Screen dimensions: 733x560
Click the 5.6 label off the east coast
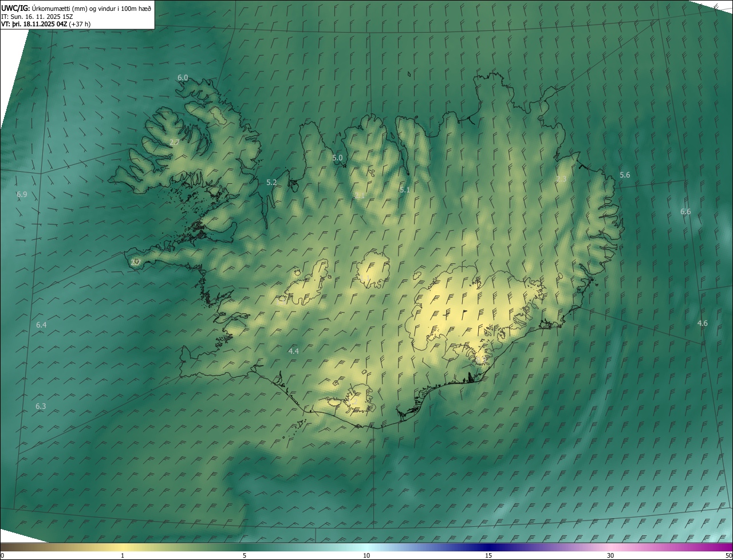[x=625, y=175]
